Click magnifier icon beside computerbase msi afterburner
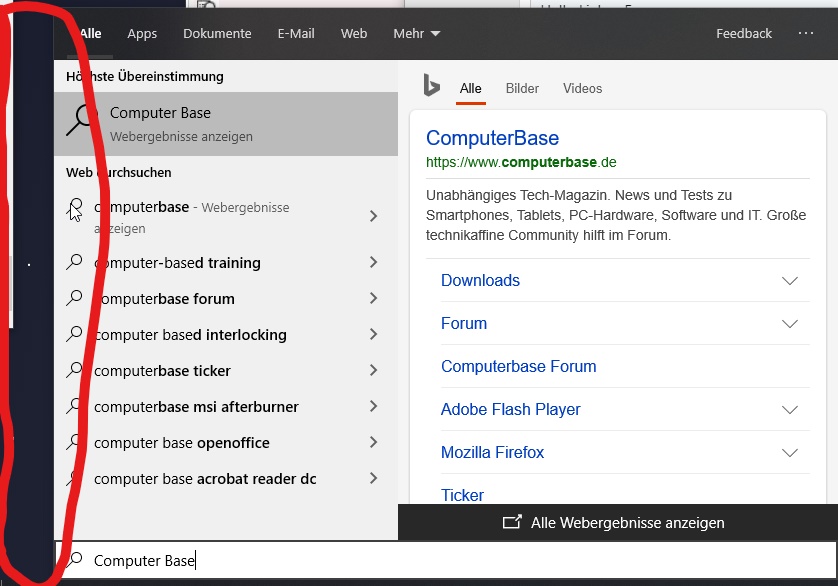 (x=74, y=406)
